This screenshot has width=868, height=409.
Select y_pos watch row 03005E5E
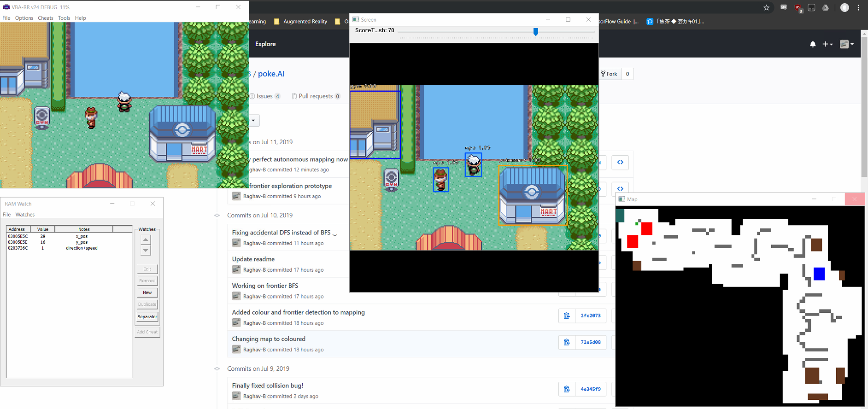pyautogui.click(x=69, y=242)
